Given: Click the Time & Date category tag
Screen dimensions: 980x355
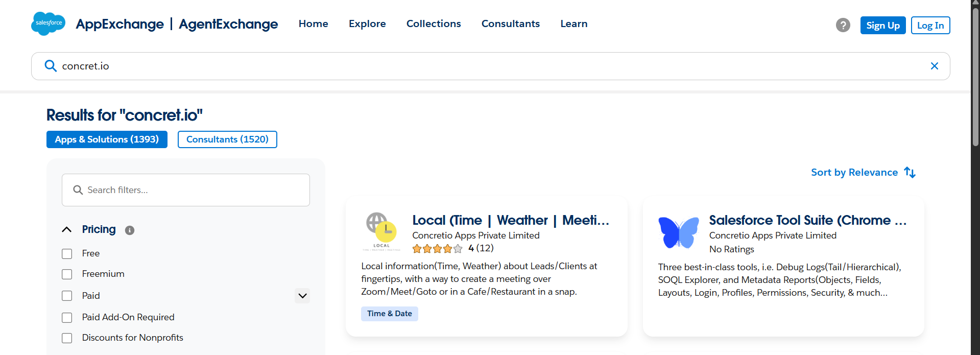Looking at the screenshot, I should pyautogui.click(x=390, y=314).
